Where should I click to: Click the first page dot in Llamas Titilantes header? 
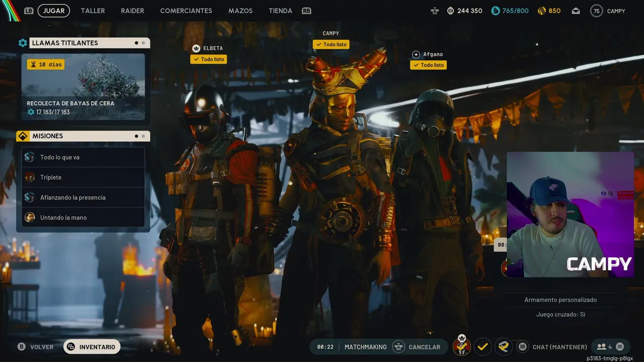tap(136, 43)
